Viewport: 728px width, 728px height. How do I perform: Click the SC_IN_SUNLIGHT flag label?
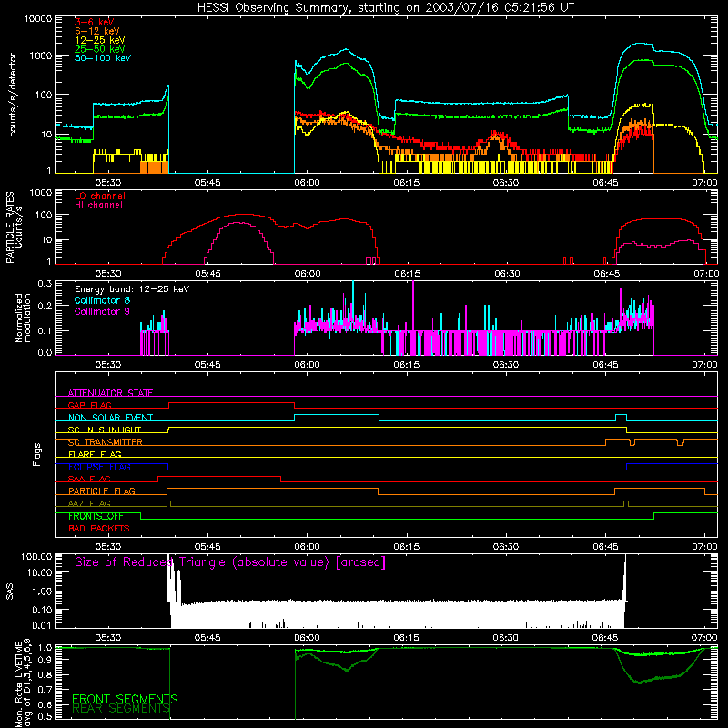[105, 430]
